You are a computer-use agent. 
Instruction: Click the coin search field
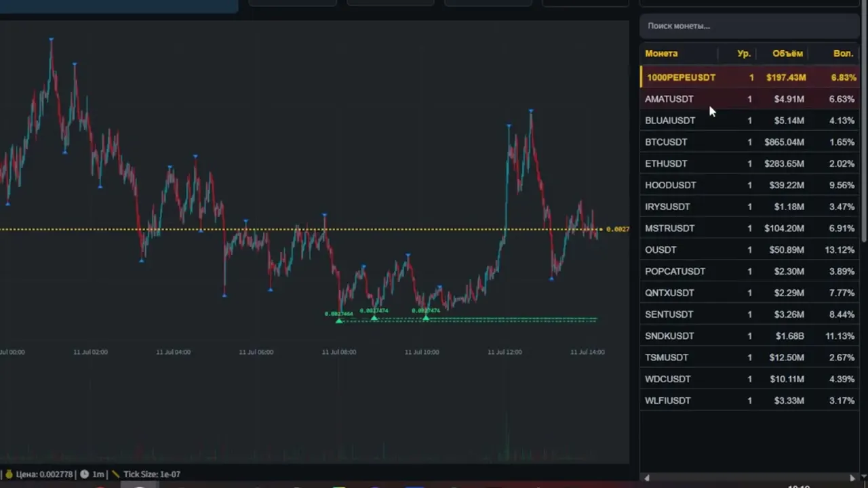tap(749, 26)
